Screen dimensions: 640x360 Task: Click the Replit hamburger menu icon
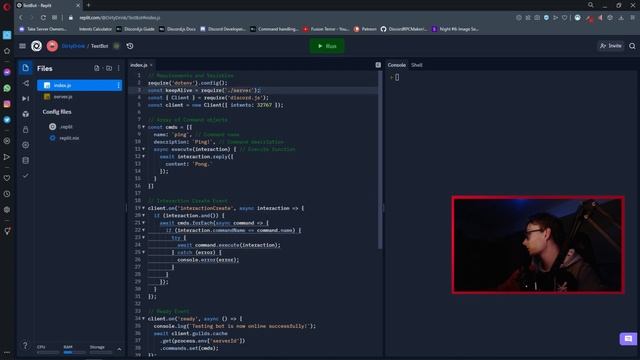pos(22,46)
